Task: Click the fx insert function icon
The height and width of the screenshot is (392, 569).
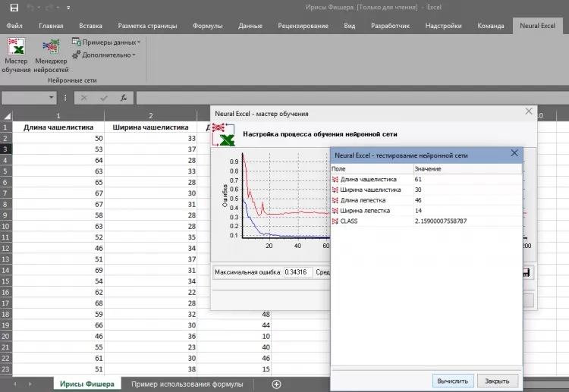Action: (x=123, y=98)
